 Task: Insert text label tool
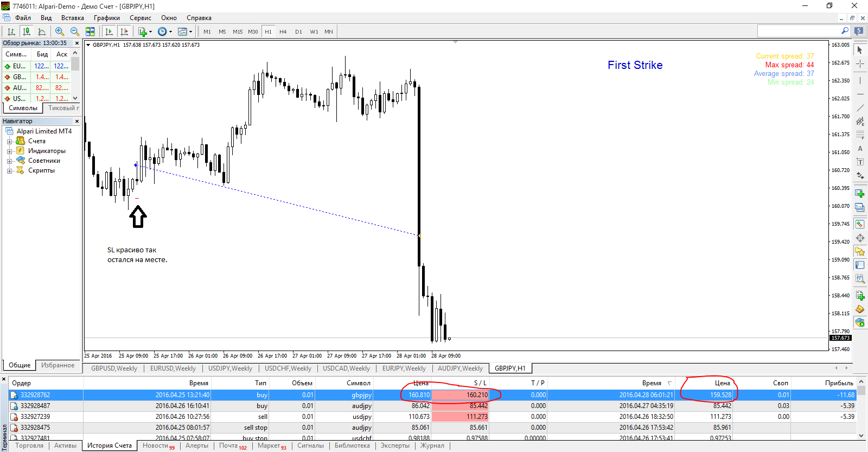tap(860, 162)
